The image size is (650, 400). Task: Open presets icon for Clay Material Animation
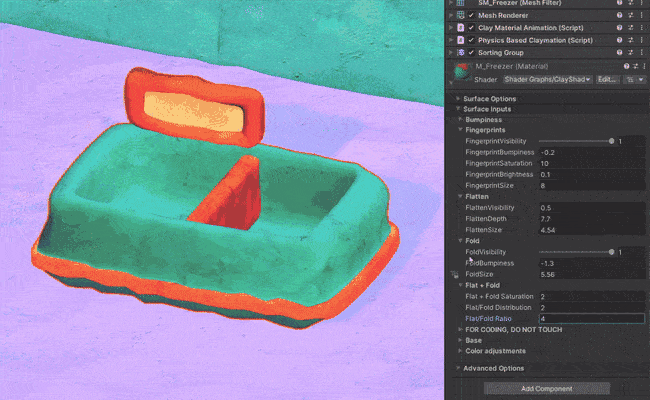point(630,28)
